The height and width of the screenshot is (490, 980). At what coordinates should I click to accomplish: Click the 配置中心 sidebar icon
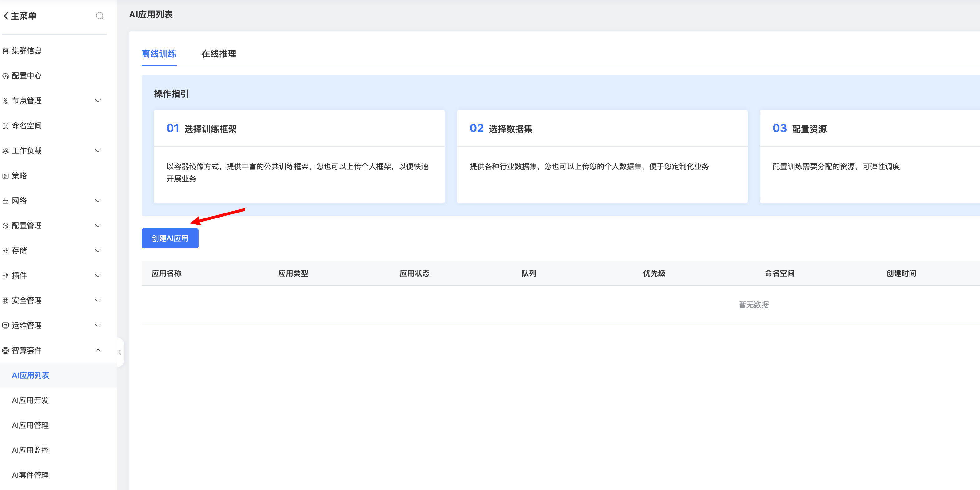(6, 76)
